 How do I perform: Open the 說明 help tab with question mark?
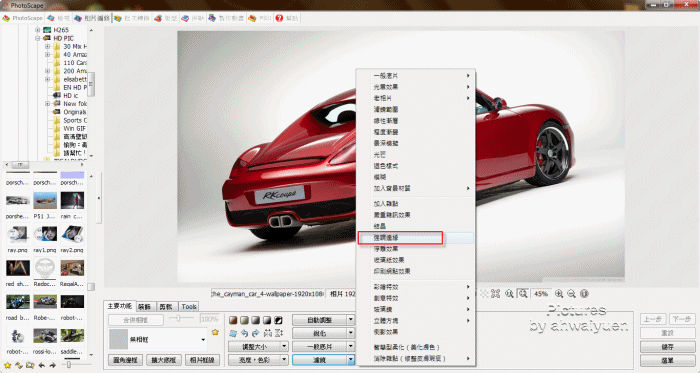point(287,18)
